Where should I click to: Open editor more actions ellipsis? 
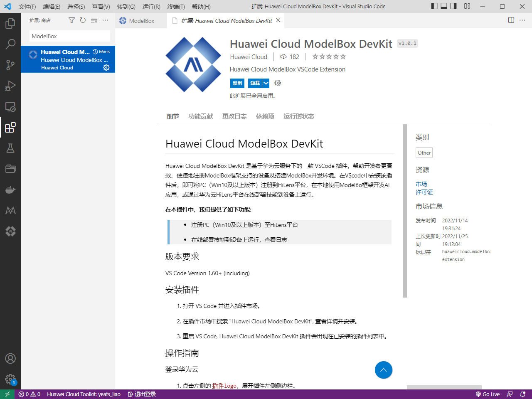coord(522,20)
